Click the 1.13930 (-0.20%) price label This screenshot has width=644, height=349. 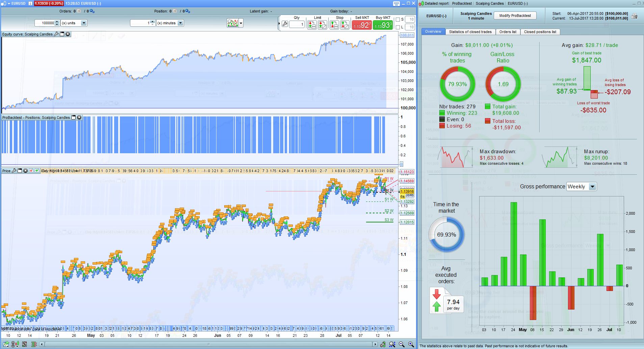tap(49, 3)
